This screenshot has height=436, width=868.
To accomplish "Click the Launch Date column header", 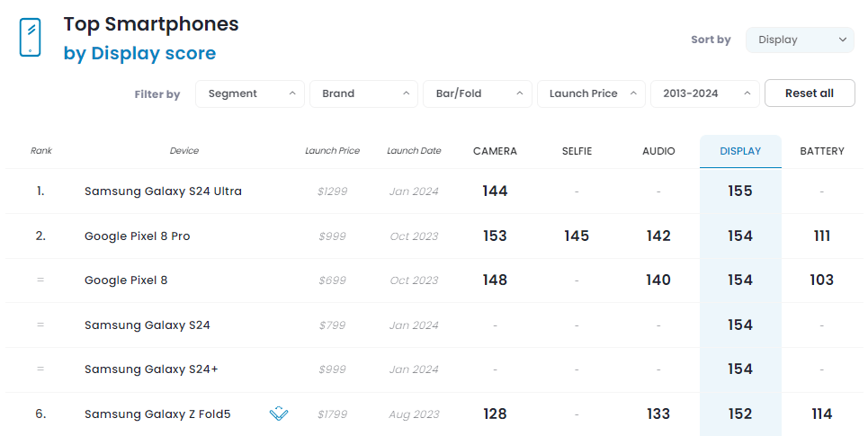I will click(x=414, y=151).
